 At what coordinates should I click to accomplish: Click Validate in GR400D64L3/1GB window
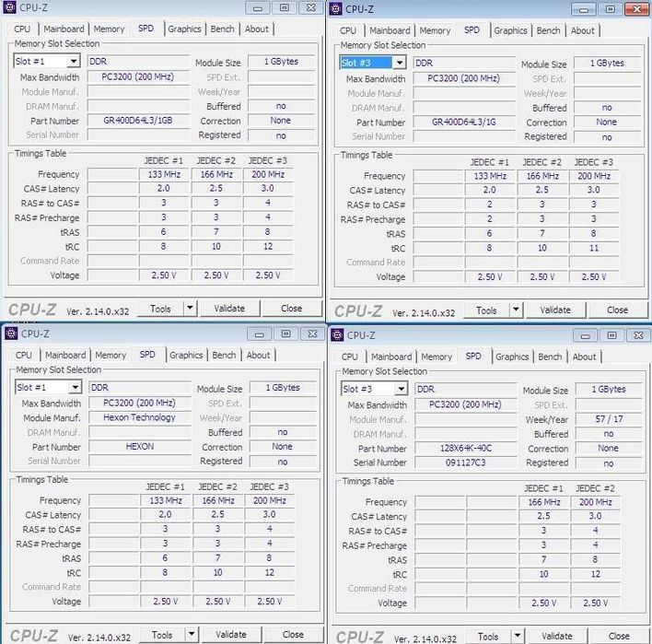[229, 309]
